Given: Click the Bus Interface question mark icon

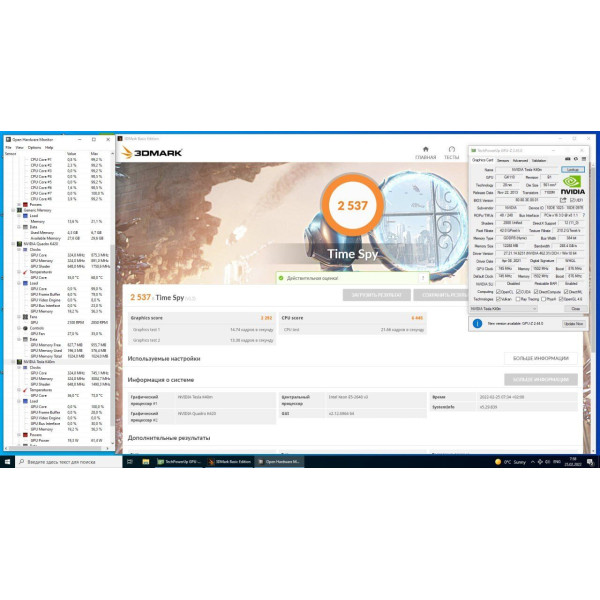Looking at the screenshot, I should click(584, 215).
